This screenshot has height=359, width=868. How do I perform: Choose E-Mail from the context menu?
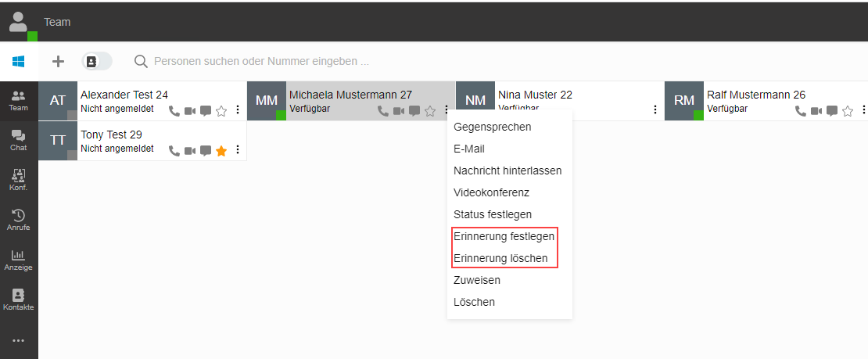(469, 149)
